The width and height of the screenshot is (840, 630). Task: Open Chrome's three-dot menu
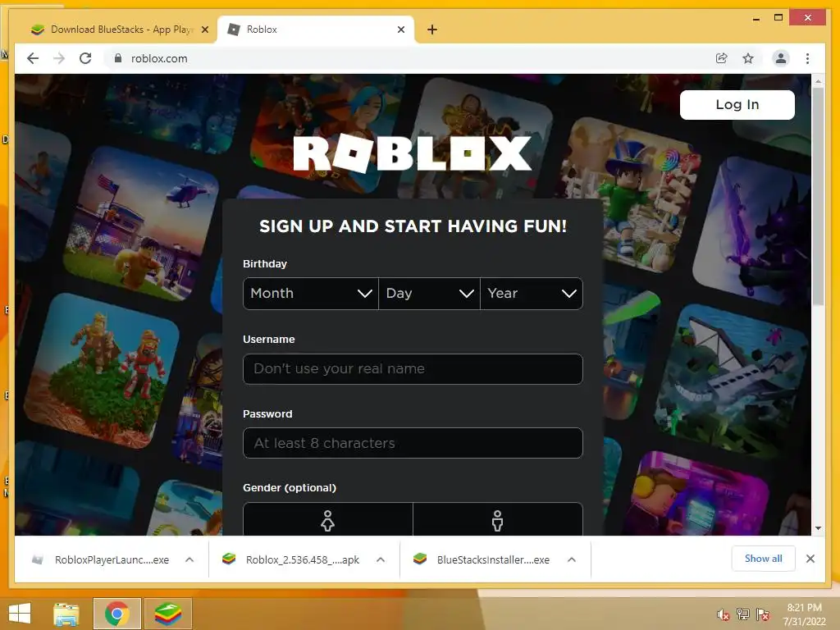coord(807,58)
